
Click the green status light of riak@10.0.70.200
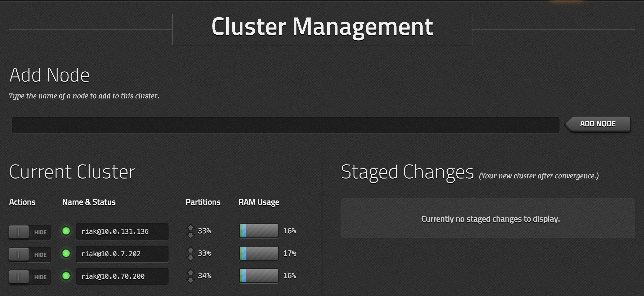pyautogui.click(x=66, y=276)
